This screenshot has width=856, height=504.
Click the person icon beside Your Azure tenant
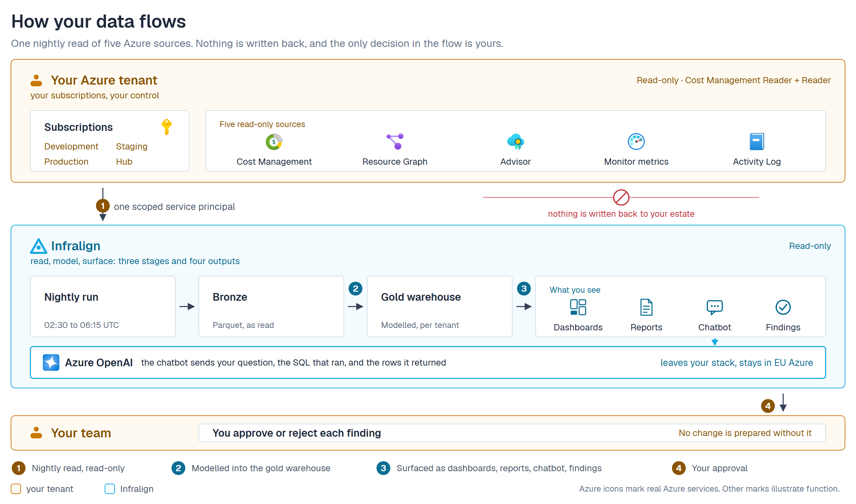[x=36, y=80]
